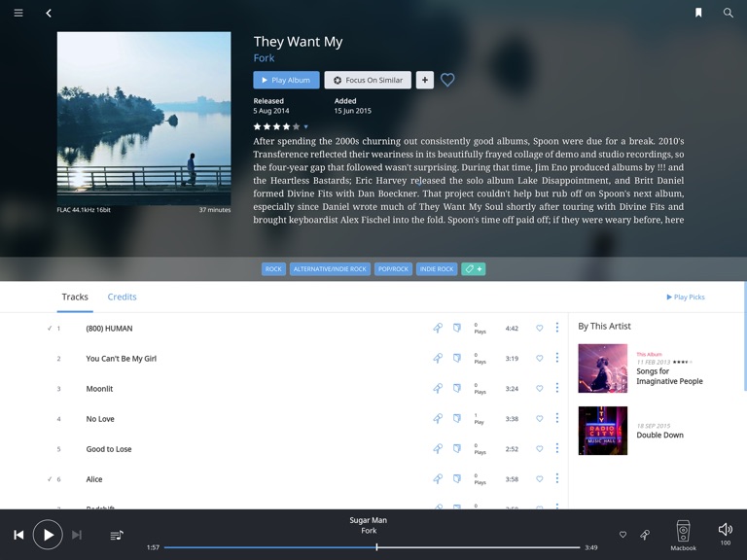Favorite the Moonlit track heart
Viewport: 747px width, 560px height.
[x=539, y=389]
